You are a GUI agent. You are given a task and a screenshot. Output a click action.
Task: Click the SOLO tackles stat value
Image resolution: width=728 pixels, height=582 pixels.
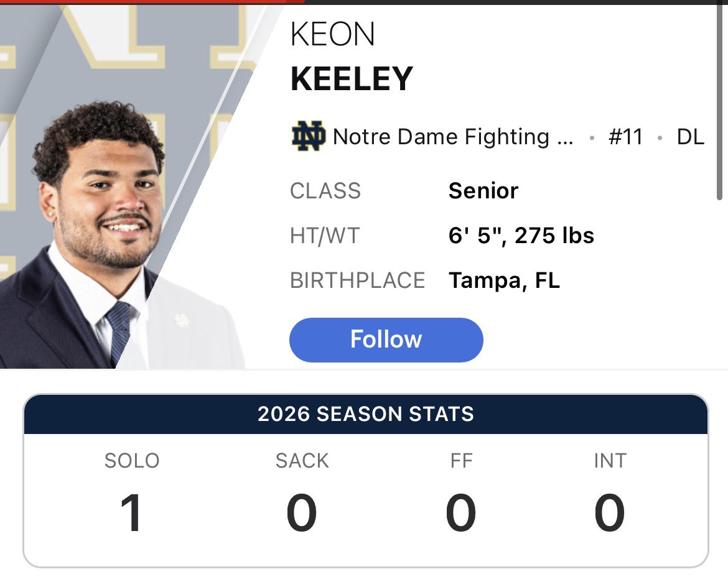tap(131, 513)
